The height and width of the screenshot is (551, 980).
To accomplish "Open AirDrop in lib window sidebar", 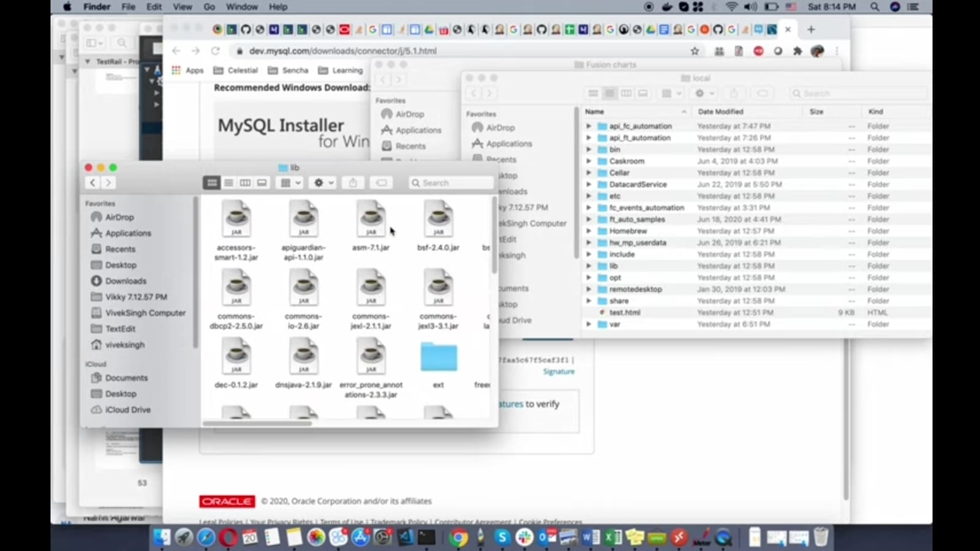I will (x=112, y=217).
